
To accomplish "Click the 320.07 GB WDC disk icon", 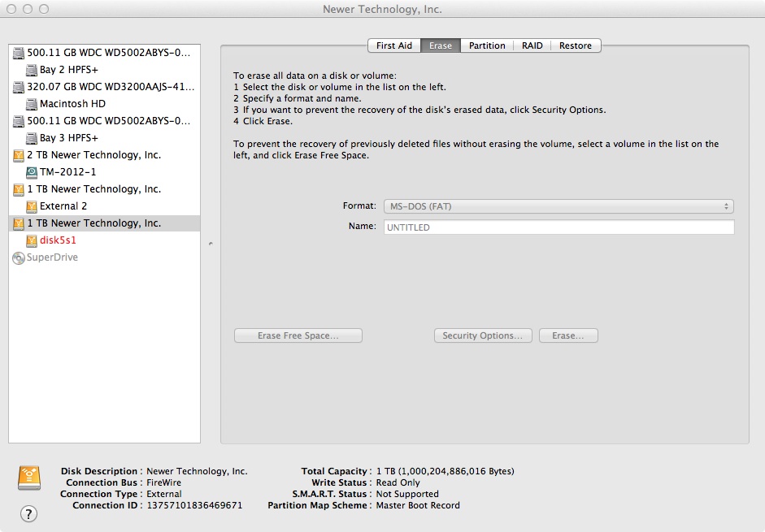I will point(19,87).
